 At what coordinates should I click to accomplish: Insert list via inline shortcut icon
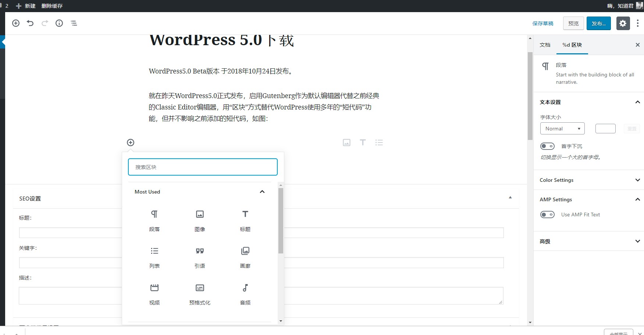[x=379, y=143]
